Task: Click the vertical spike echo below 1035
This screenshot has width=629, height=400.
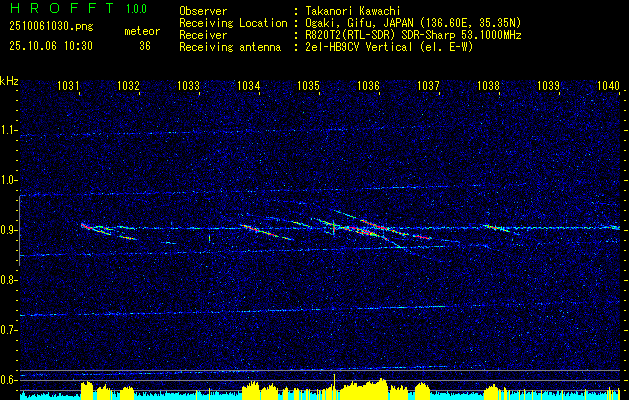Action: coord(334,227)
